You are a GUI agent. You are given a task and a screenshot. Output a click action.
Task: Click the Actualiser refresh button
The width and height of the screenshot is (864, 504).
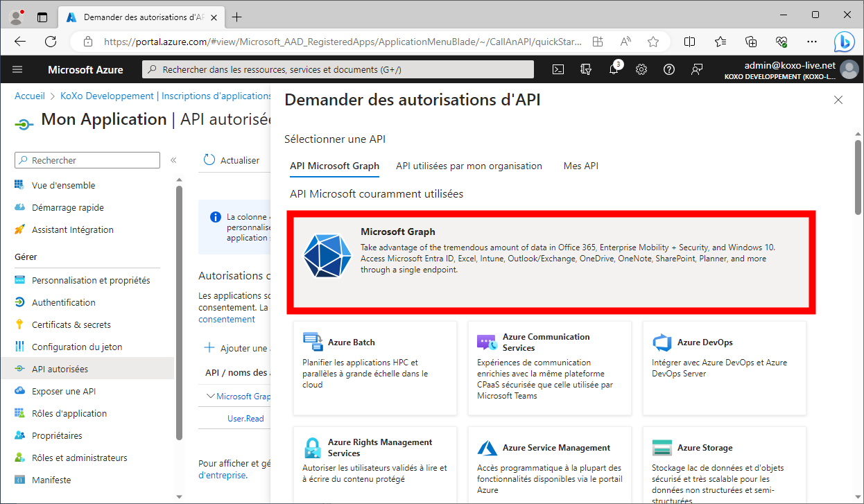(x=232, y=160)
